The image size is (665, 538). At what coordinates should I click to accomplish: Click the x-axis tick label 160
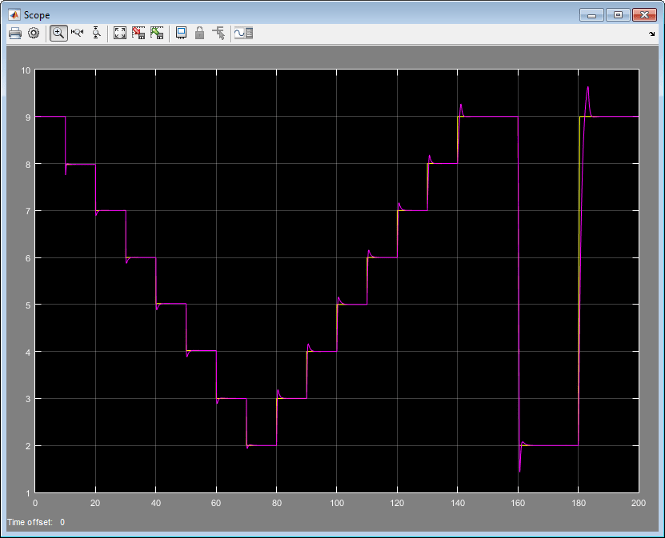[518, 503]
